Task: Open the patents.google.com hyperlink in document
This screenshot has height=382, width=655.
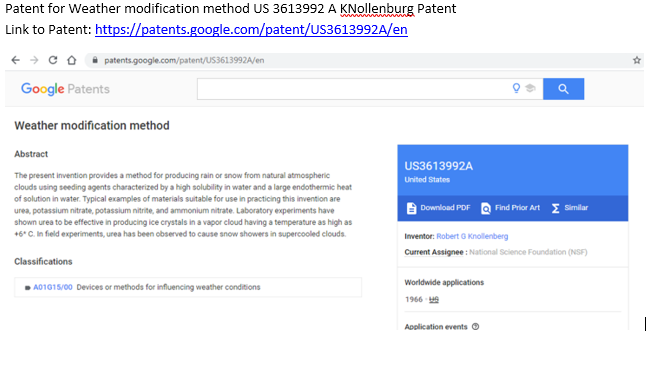Action: pyautogui.click(x=251, y=30)
